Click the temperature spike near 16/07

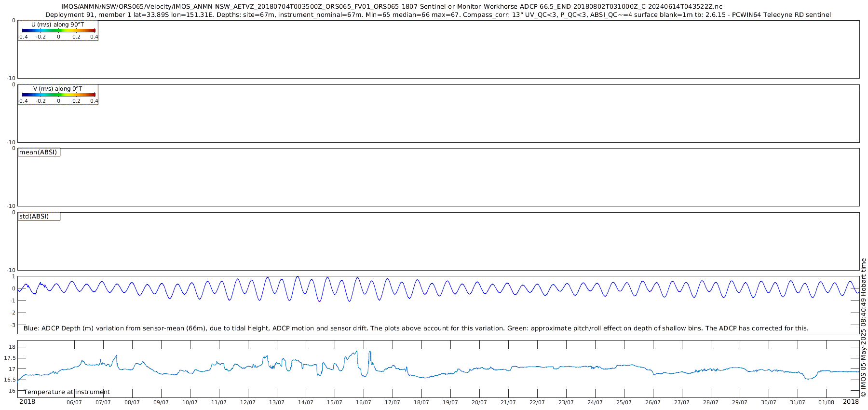(x=370, y=352)
